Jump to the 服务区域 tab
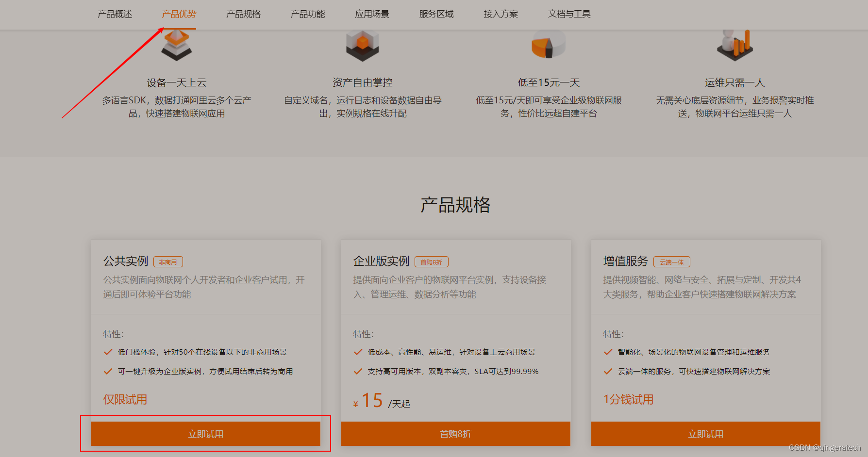Image resolution: width=868 pixels, height=457 pixels. [x=436, y=14]
